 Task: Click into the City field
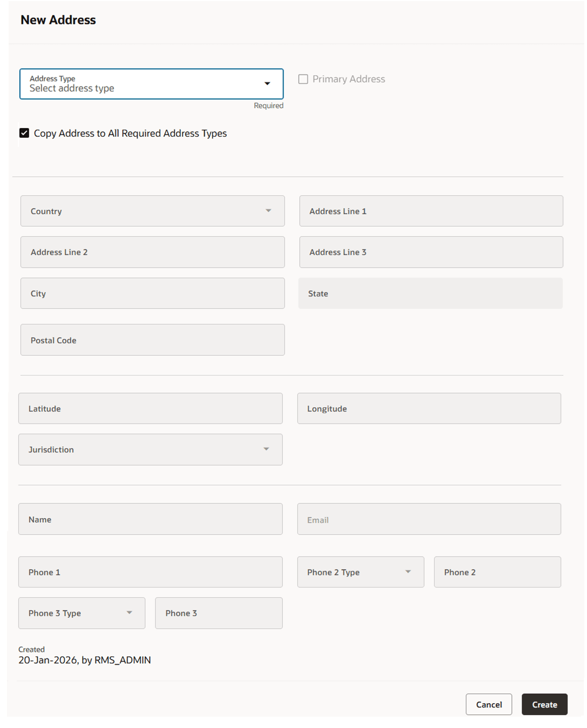[x=152, y=294]
